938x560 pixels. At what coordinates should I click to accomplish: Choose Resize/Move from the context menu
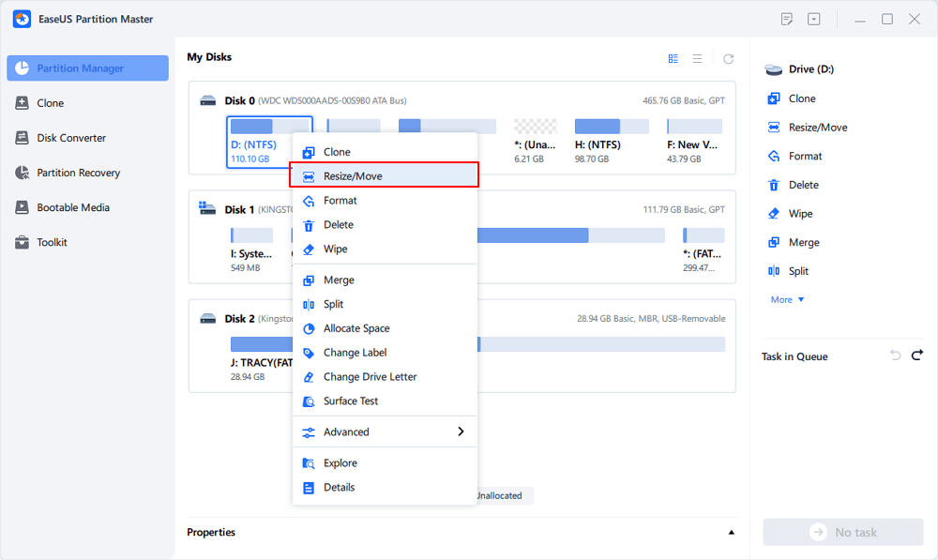coord(353,175)
